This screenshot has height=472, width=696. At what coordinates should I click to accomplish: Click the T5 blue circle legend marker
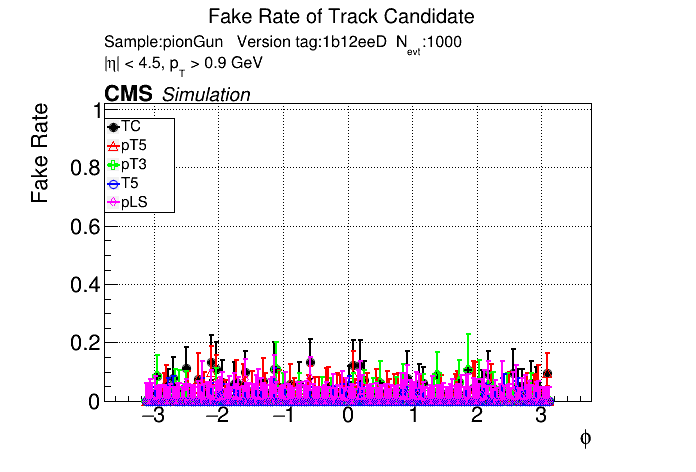click(114, 184)
